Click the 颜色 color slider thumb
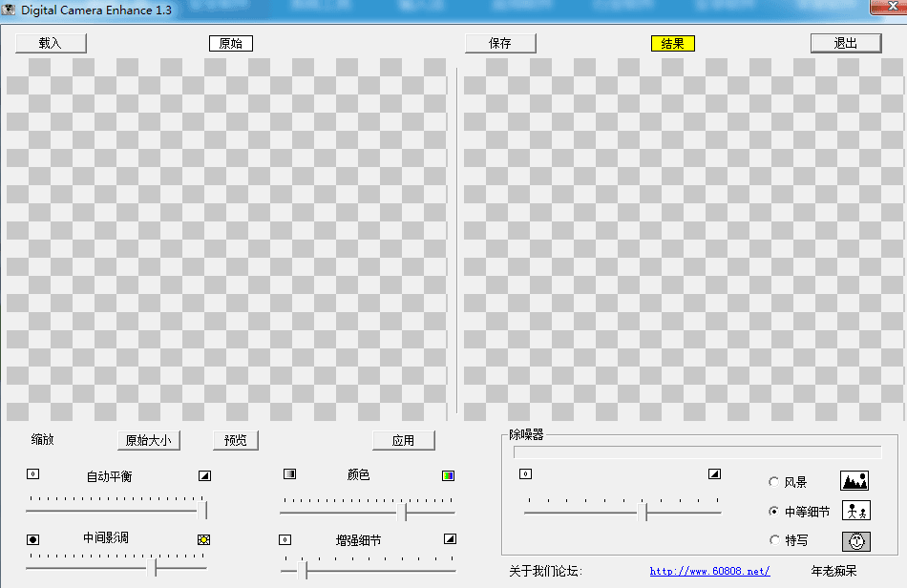907x588 pixels. (x=406, y=512)
